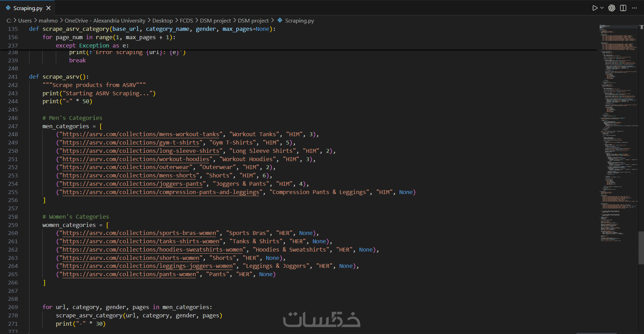
Task: Follow the tanks-shirts-women collection URL
Action: (x=141, y=241)
